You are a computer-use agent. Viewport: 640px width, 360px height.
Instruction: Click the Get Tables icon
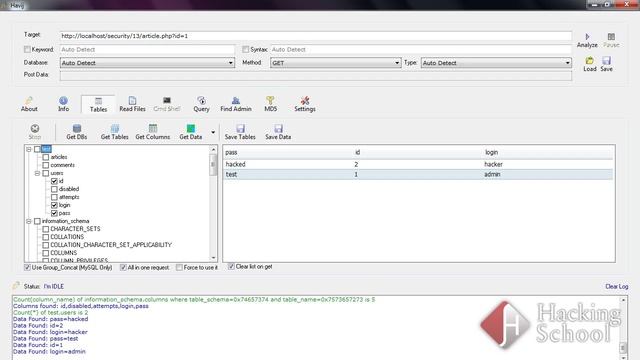(115, 129)
